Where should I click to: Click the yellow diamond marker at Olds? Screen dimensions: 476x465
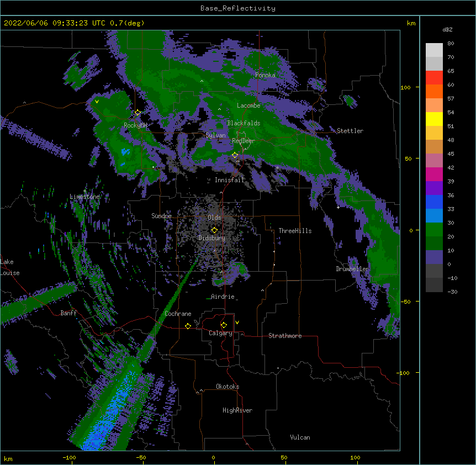(214, 230)
